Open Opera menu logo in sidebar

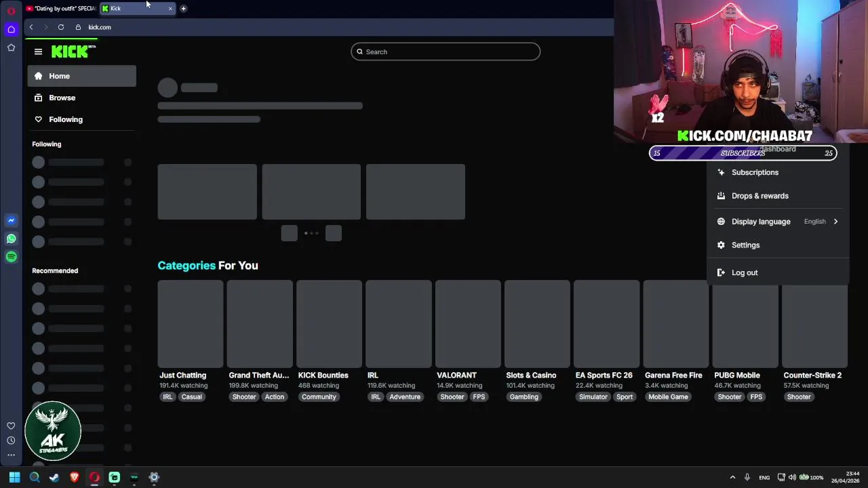tap(11, 11)
